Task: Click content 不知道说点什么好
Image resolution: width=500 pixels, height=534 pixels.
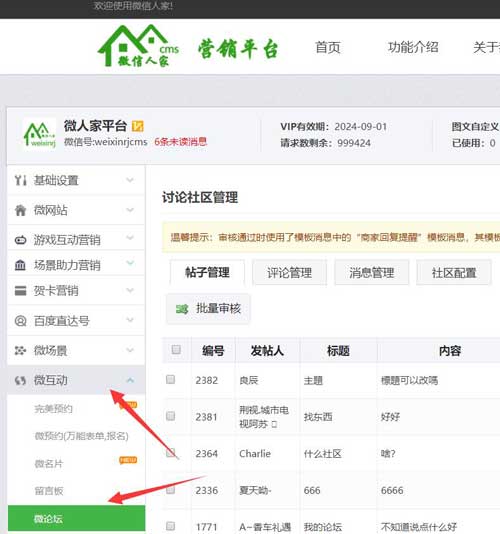Action: pos(419,527)
